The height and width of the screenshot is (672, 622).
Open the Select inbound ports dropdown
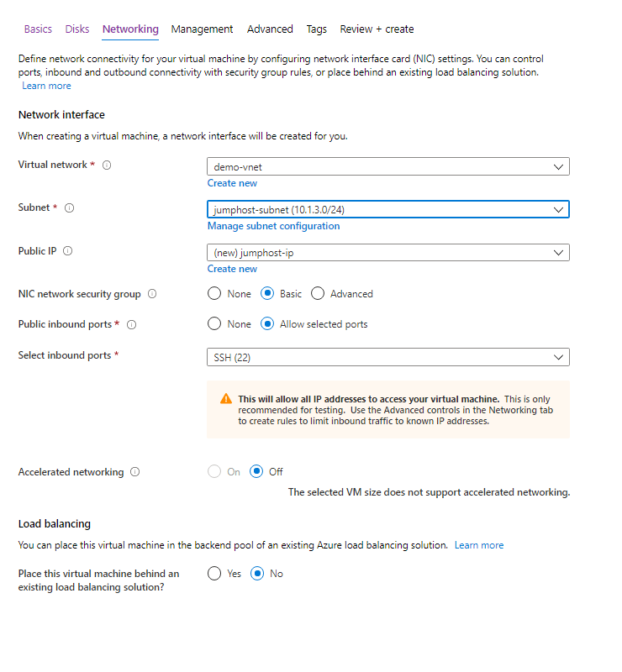(x=388, y=357)
